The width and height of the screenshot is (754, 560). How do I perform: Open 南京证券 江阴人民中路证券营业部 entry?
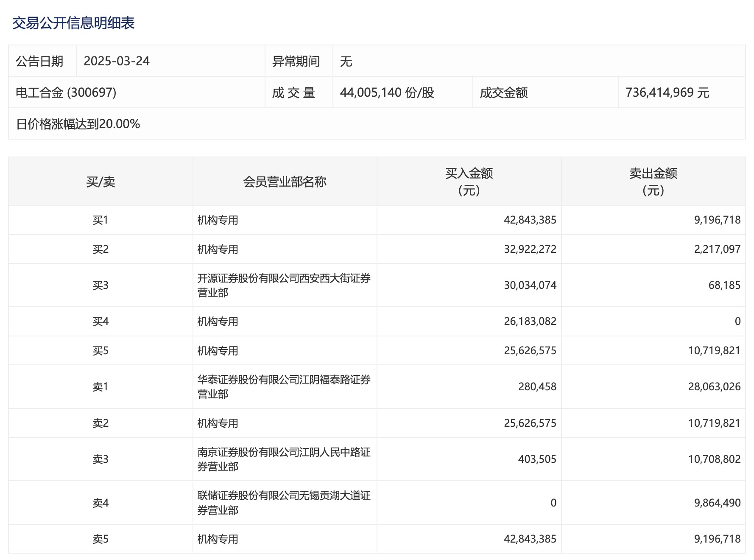[283, 459]
